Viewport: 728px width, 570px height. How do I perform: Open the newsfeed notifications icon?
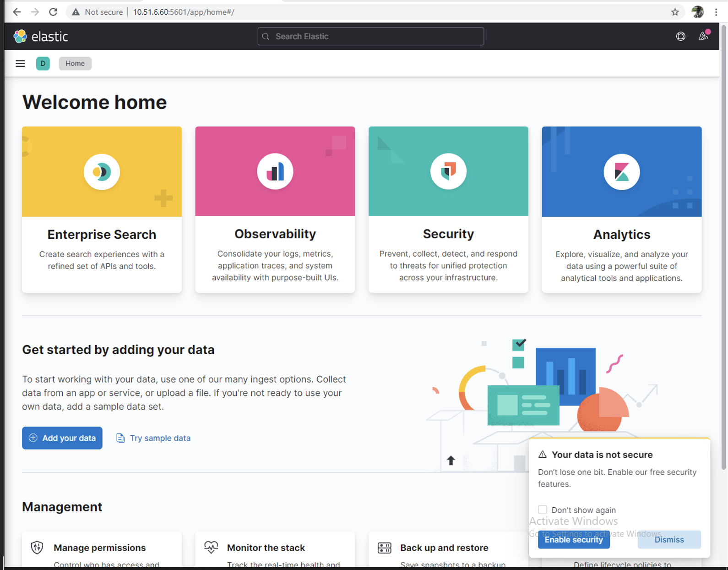[703, 36]
